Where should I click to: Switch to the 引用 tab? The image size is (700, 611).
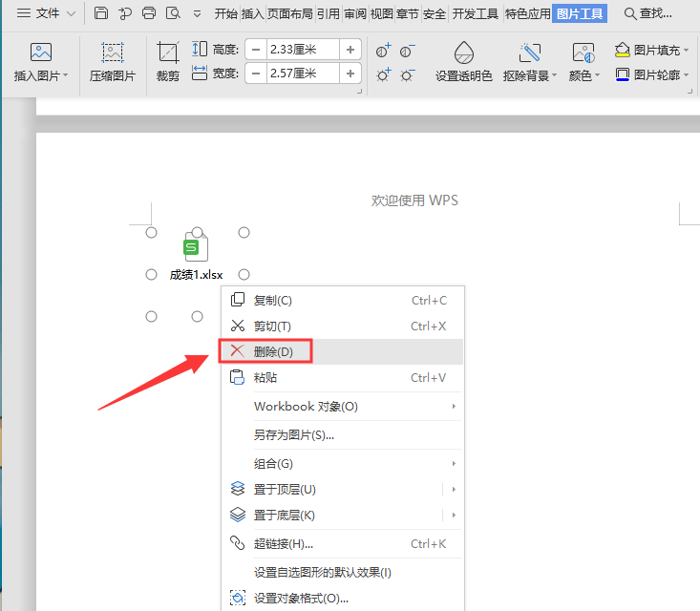pos(329,13)
